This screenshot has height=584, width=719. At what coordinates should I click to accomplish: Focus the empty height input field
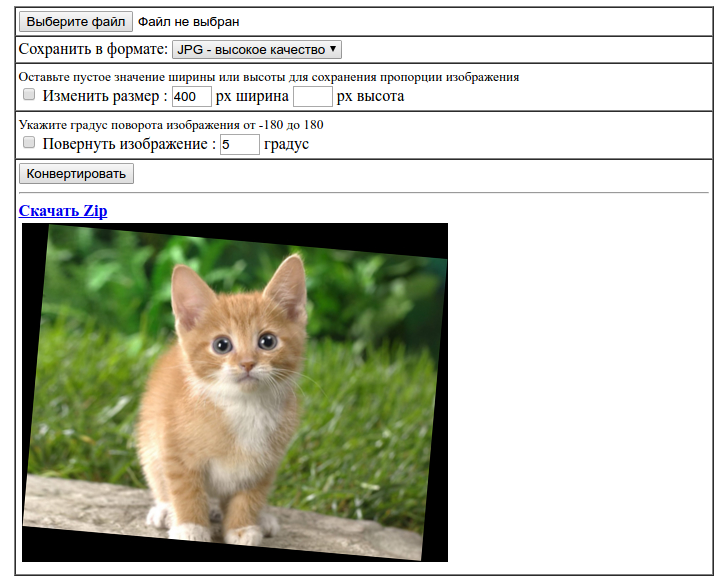pos(312,96)
